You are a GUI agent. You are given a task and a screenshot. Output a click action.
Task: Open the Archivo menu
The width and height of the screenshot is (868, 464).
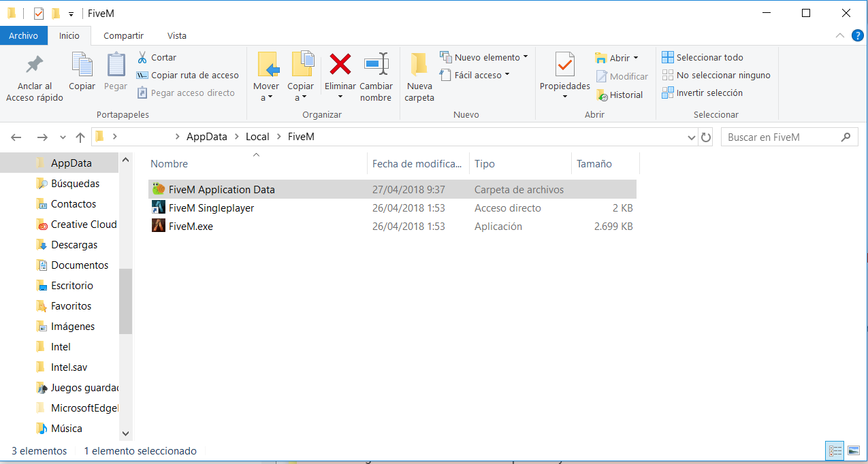point(24,35)
